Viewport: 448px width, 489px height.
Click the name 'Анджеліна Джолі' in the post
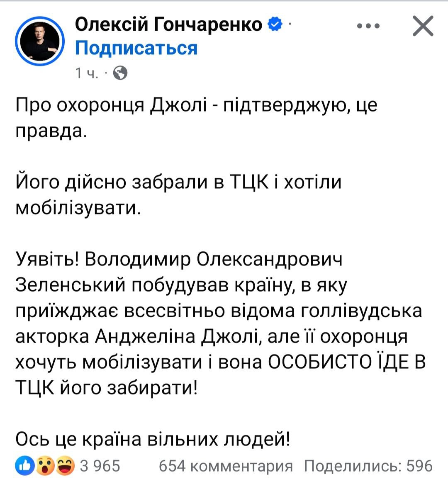point(178,336)
